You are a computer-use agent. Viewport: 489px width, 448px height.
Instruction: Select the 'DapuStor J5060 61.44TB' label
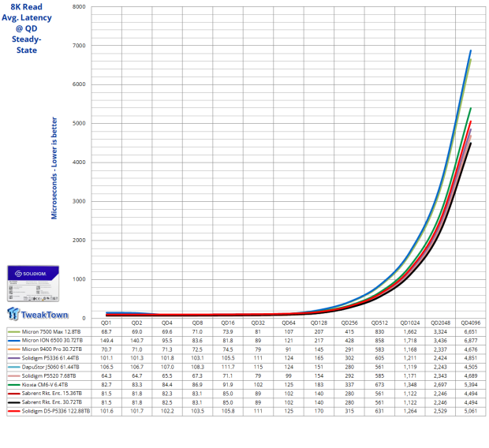[x=50, y=367]
